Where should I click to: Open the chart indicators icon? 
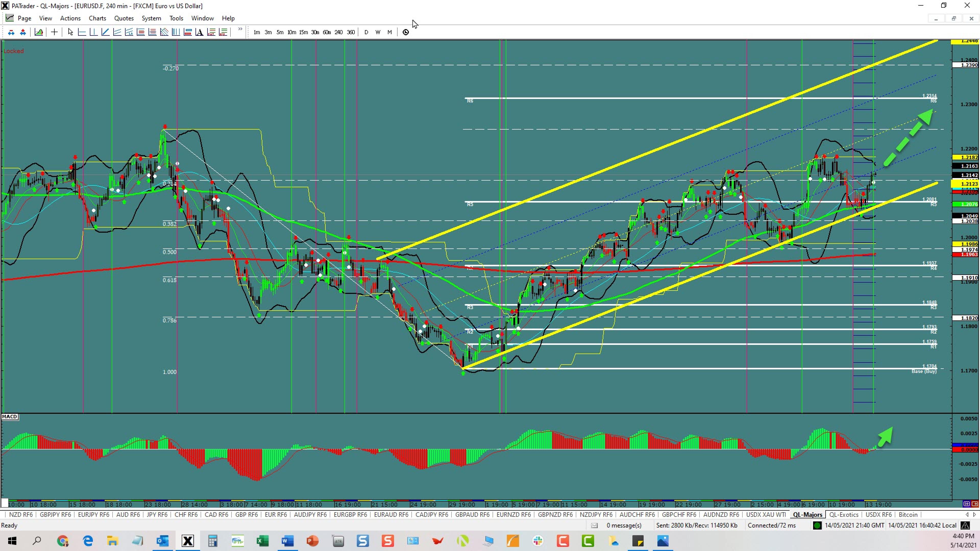[x=39, y=32]
